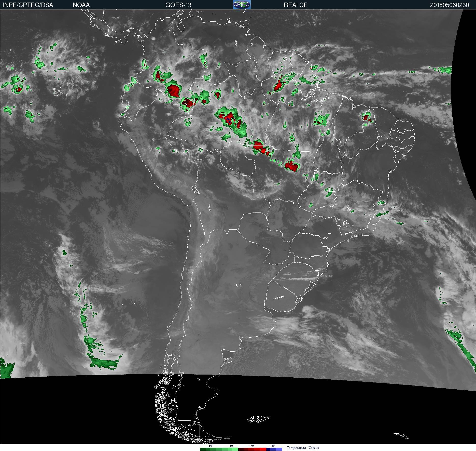
Task: Click the -50 legend scale value
Action: (x=210, y=446)
